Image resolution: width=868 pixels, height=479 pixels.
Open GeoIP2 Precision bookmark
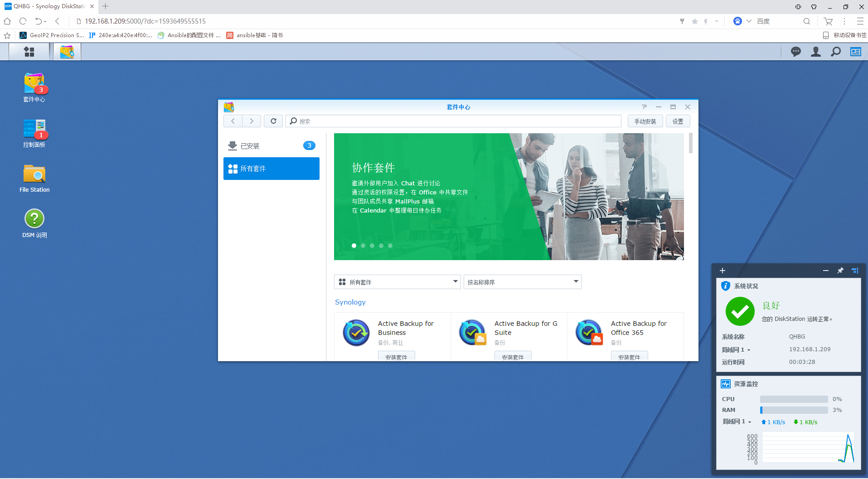click(x=52, y=35)
